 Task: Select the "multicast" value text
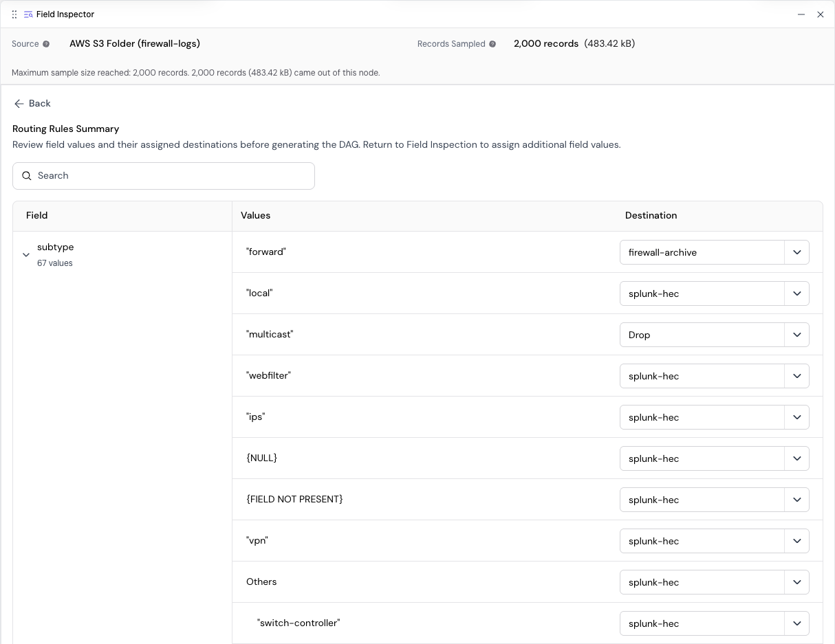tap(270, 335)
